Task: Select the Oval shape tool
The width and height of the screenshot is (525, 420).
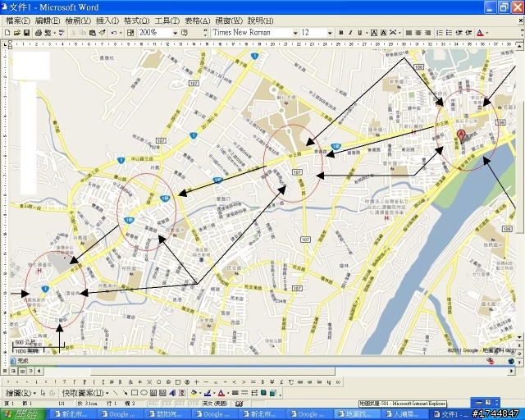Action: (144, 393)
